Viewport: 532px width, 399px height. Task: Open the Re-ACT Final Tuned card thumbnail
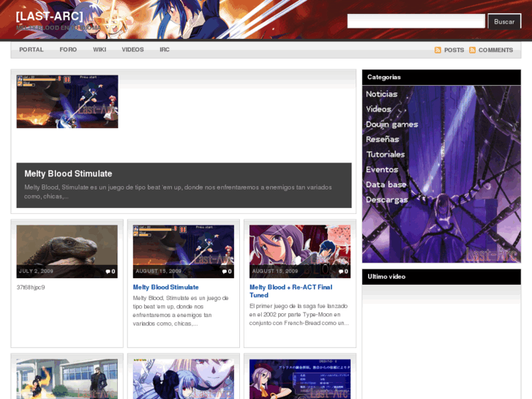pyautogui.click(x=300, y=251)
